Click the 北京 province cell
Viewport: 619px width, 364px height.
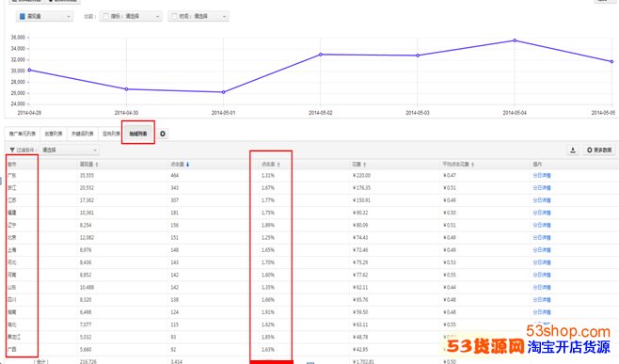[x=12, y=238]
